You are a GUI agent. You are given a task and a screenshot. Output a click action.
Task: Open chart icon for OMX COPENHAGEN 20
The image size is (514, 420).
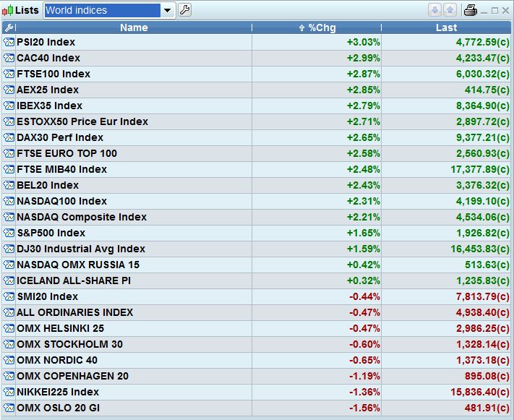click(x=9, y=376)
